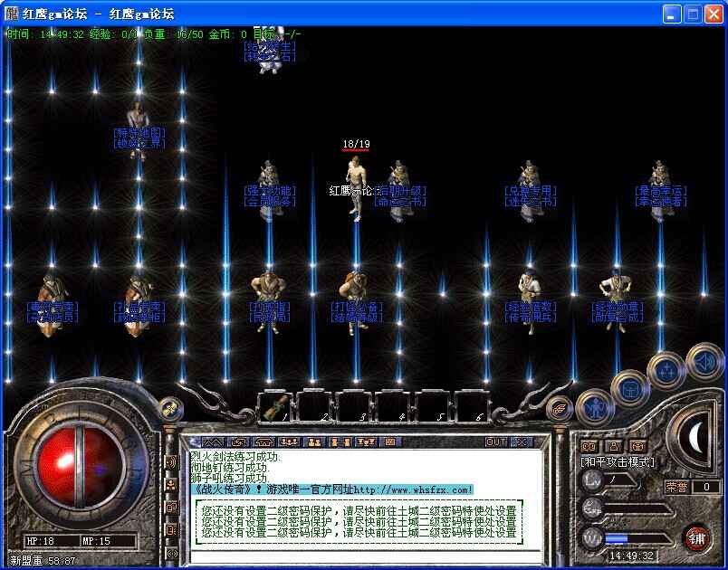728x570 pixels.
Task: Click the third small icon above attack mode
Action: 638,446
